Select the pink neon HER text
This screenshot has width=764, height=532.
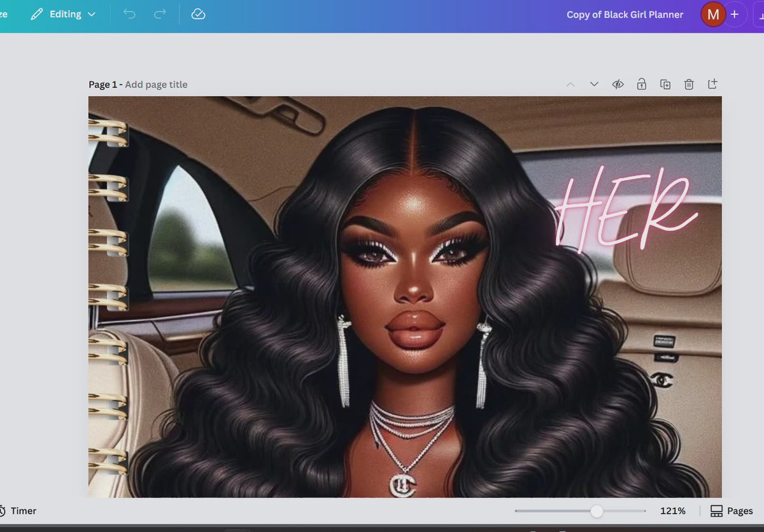click(x=627, y=210)
